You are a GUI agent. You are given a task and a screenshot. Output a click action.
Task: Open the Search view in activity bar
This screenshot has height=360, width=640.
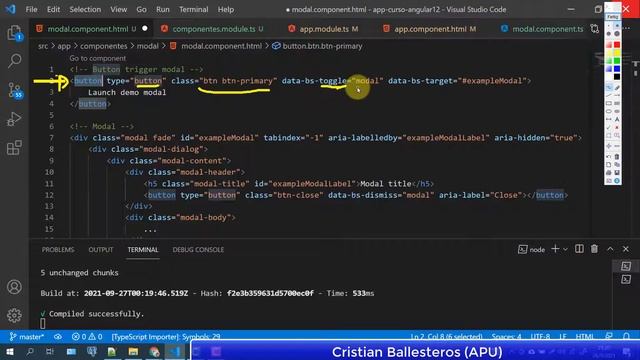tap(14, 61)
